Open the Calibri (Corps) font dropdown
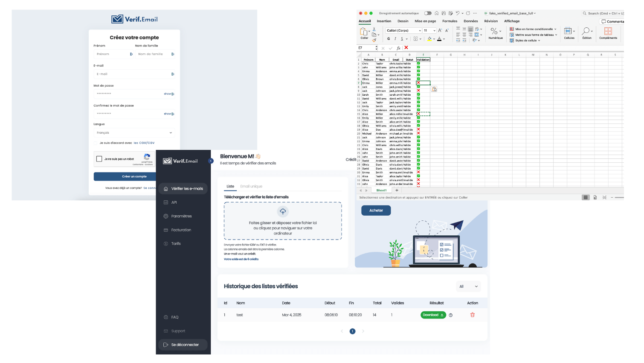This screenshot has height=363, width=644. pos(420,31)
